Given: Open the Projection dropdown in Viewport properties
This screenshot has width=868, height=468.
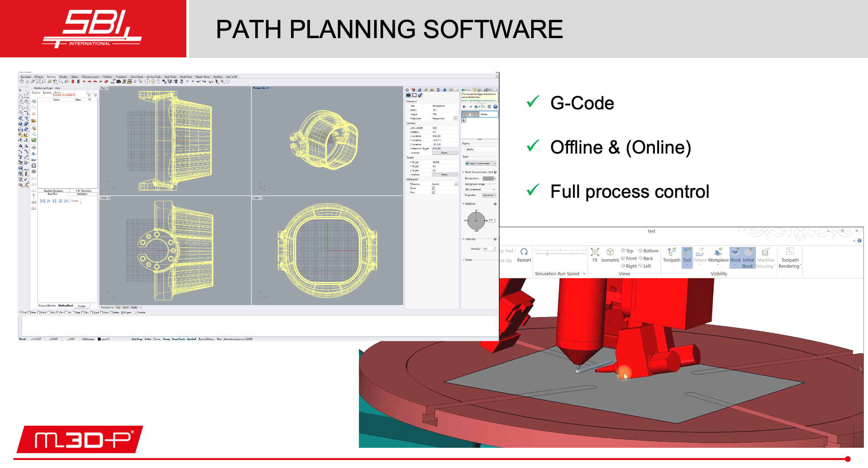Looking at the screenshot, I should tap(456, 119).
